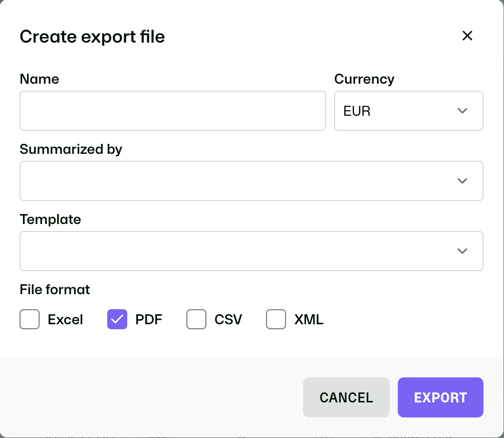This screenshot has height=438, width=504.
Task: Click the Template field label
Action: (x=50, y=220)
